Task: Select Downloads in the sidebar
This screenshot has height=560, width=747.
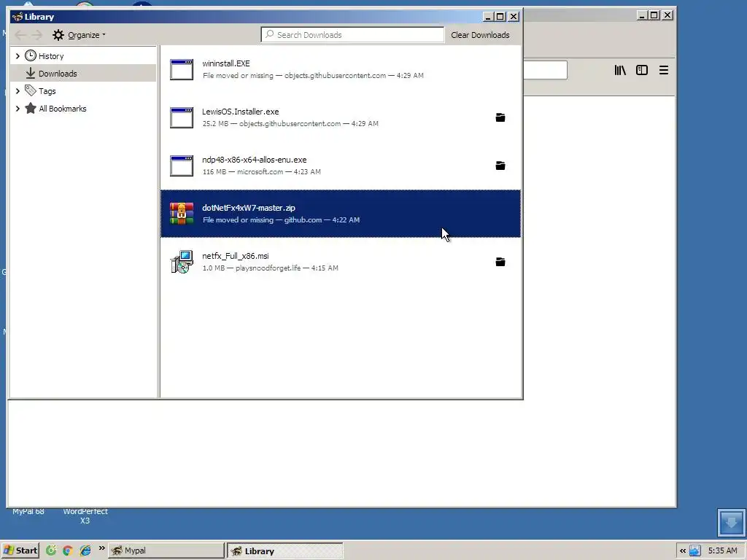Action: [83, 74]
